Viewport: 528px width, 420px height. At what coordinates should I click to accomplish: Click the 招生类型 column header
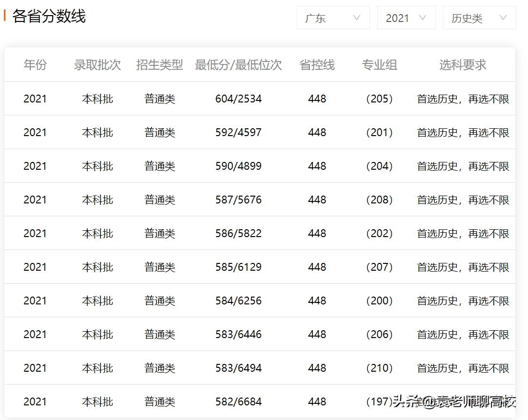tap(160, 64)
